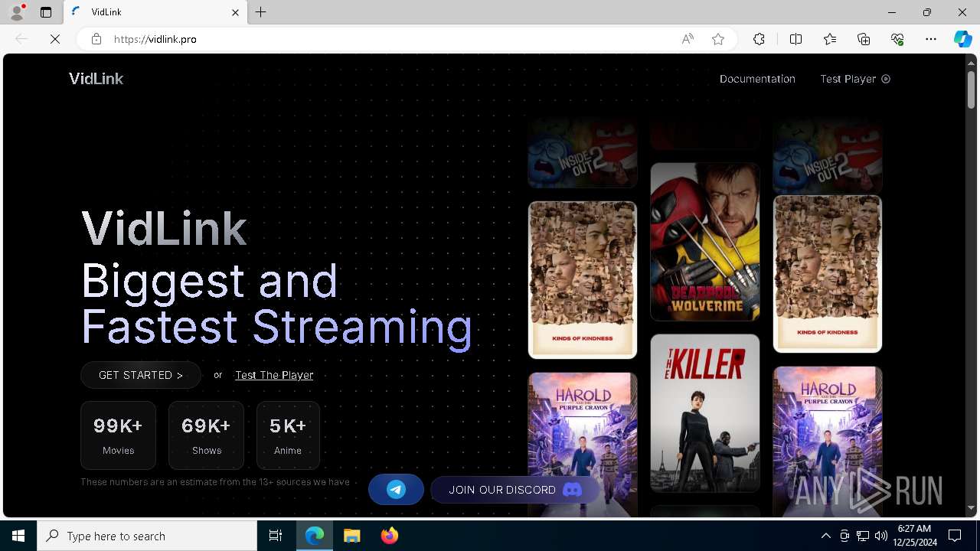Open Browser essentials heart icon
The width and height of the screenshot is (980, 551).
coord(897,39)
